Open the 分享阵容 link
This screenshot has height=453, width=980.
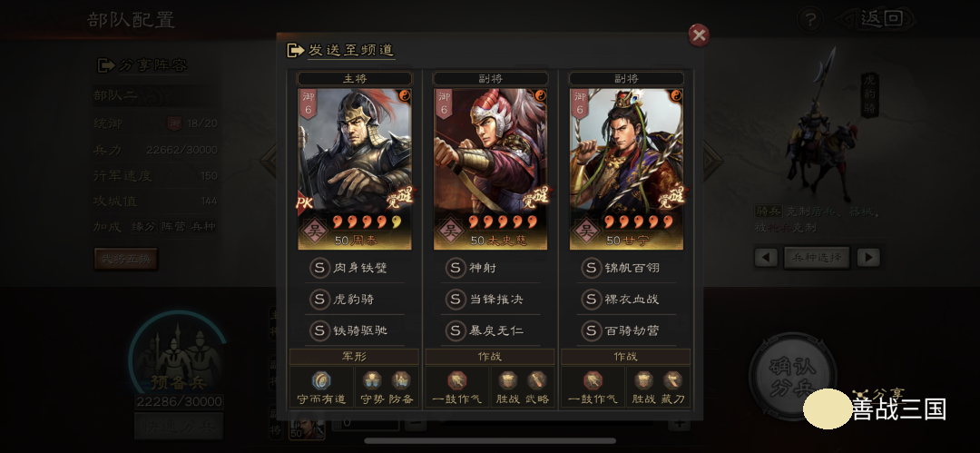coord(142,65)
